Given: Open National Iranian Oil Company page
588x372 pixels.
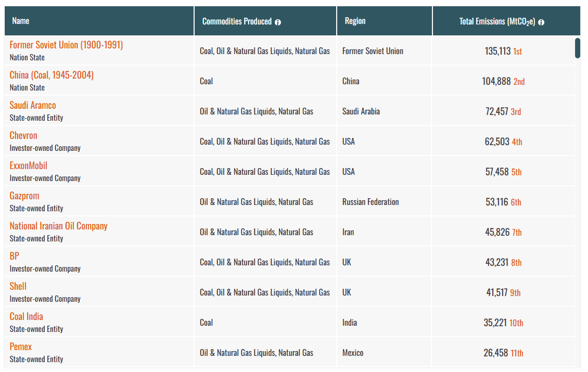Looking at the screenshot, I should click(58, 226).
